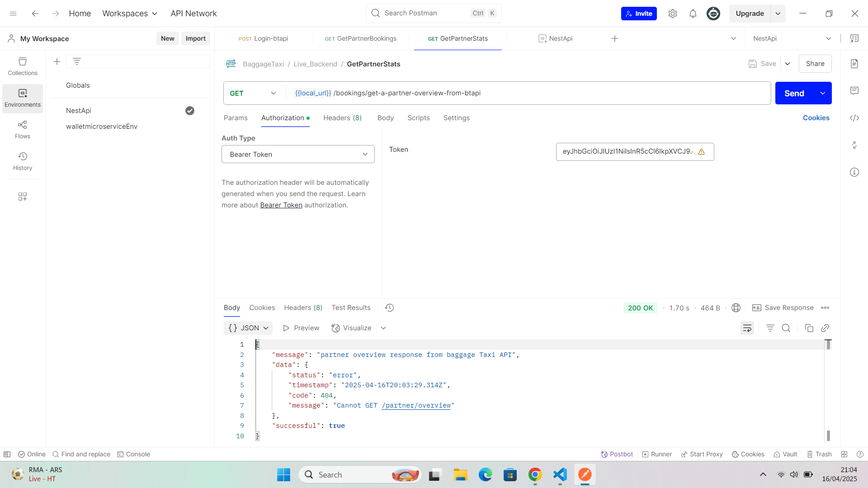Open the notifications bell

[x=693, y=14]
